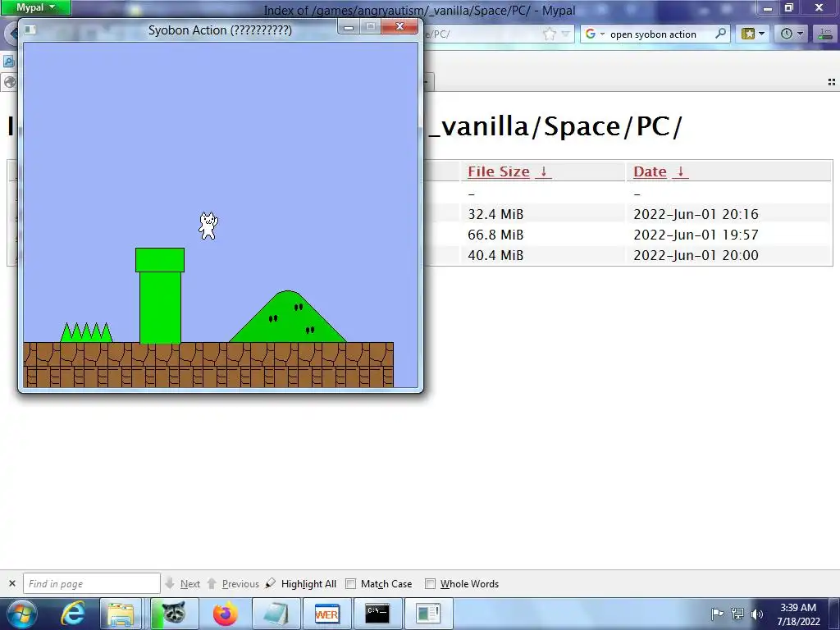Click the green pipe in Syobon Action
Image resolution: width=840 pixels, height=630 pixels.
(160, 295)
